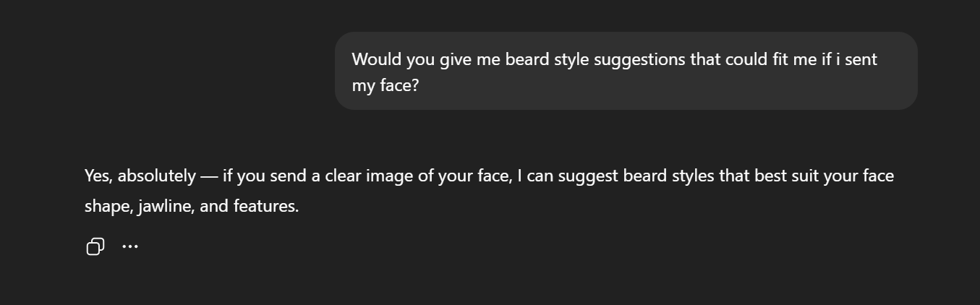
Task: Expand the message actions via three dots
Action: (x=130, y=246)
